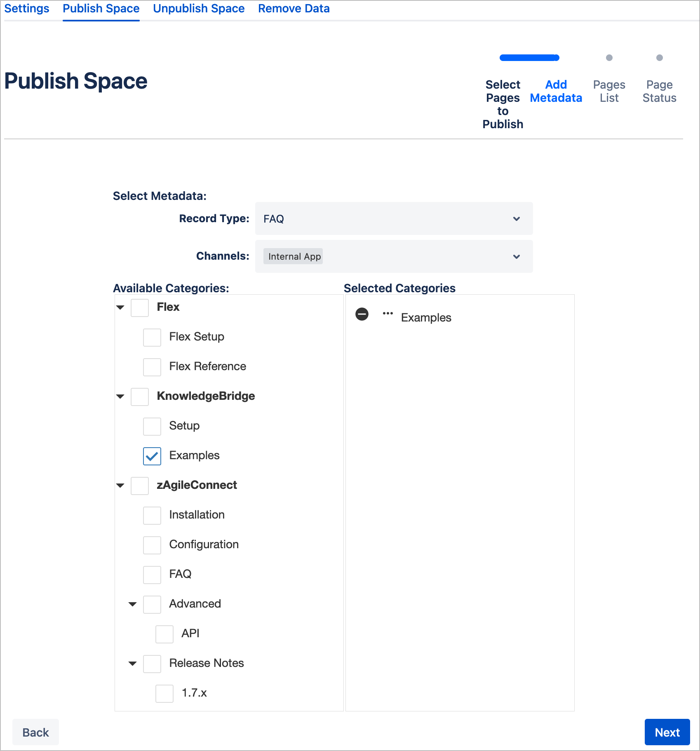
Task: Click the ellipsis icon beside Examples
Action: pos(388,314)
